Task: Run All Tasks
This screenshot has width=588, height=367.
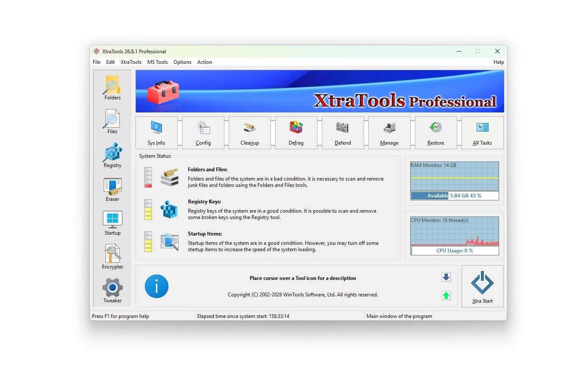Action: [483, 133]
